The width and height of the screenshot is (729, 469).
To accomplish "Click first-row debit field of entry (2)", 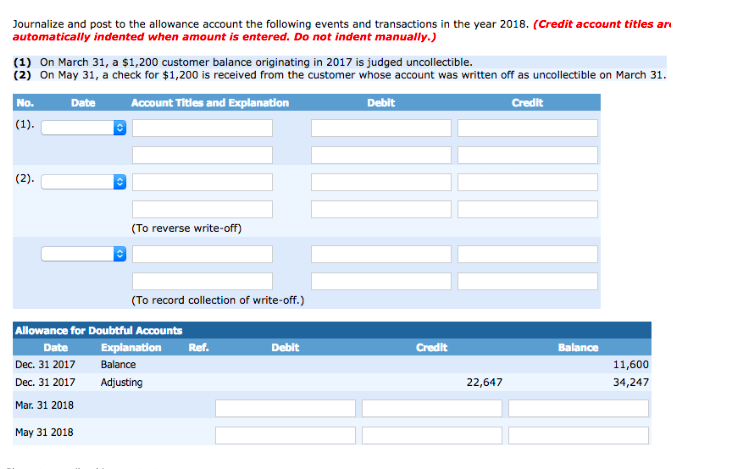I will [x=381, y=182].
